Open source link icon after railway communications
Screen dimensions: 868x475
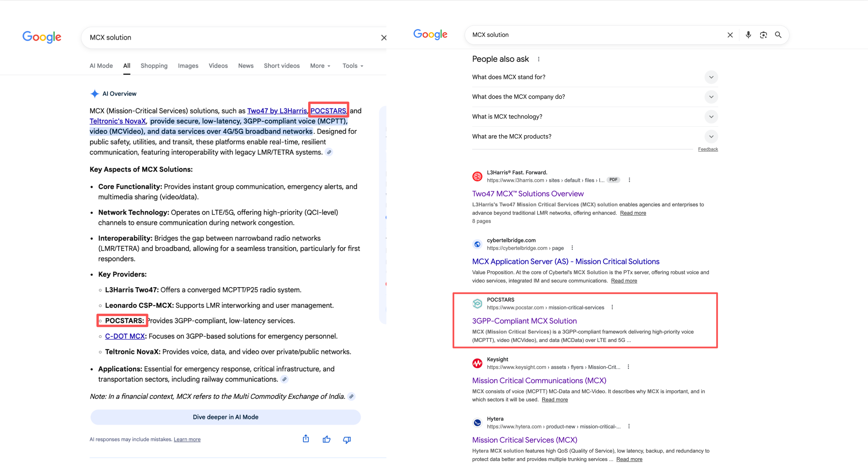[284, 379]
